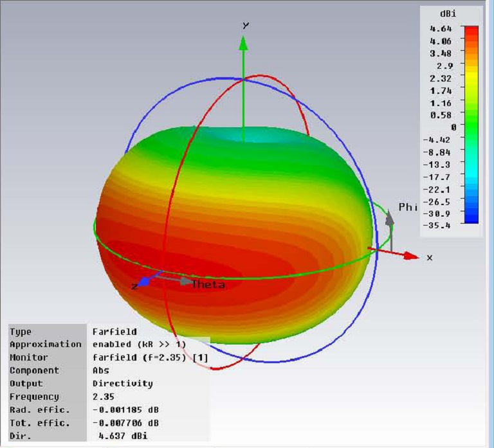Image resolution: width=494 pixels, height=448 pixels.
Task: Click the 'Output' row label
Action: [26, 383]
